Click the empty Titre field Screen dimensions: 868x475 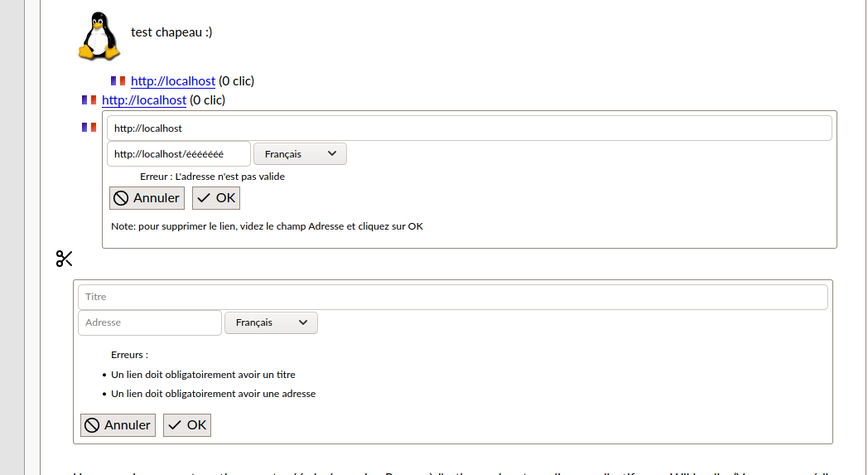[x=452, y=297]
